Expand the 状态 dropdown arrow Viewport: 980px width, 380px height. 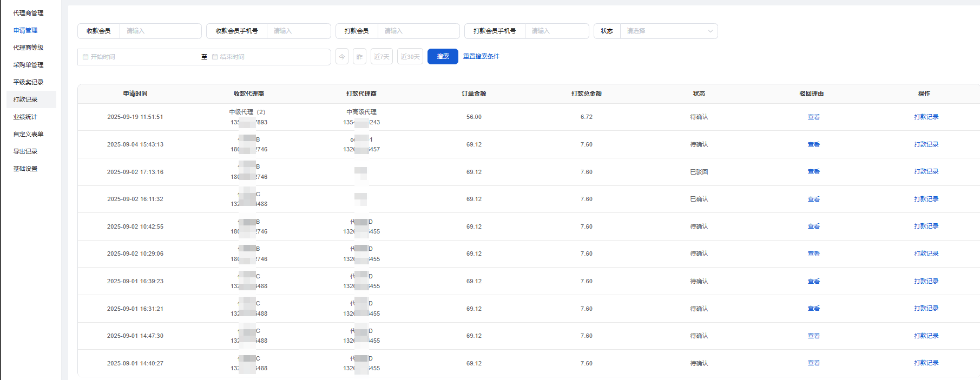point(710,31)
